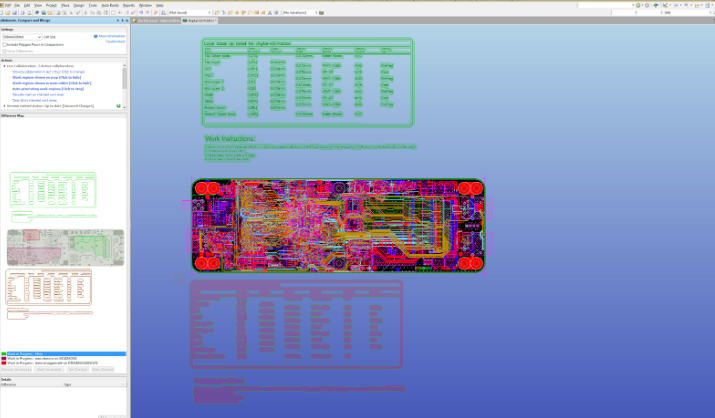The height and width of the screenshot is (418, 715).
Task: Open the DXP menu
Action: click(x=6, y=5)
